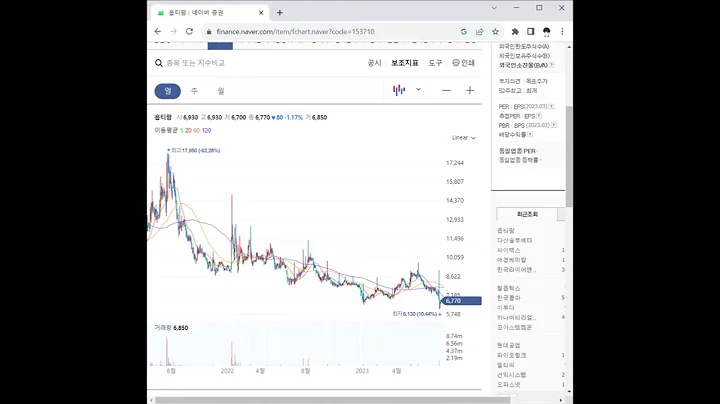Click the vertical page scrollbar thumb
The height and width of the screenshot is (404, 720).
(x=569, y=156)
